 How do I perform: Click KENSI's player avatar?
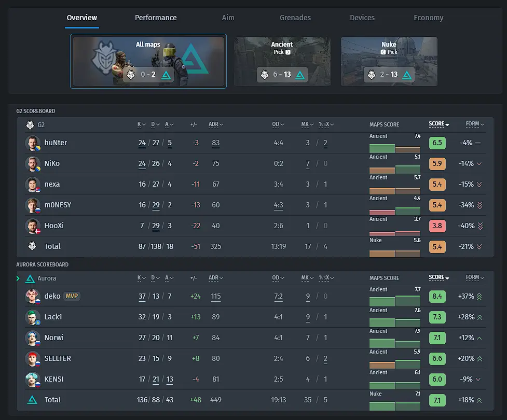[x=33, y=379]
